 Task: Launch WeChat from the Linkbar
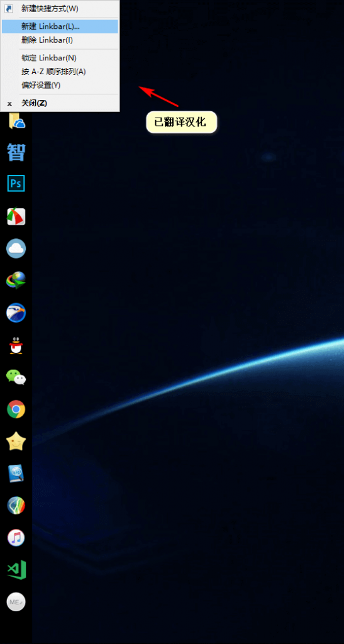16,377
